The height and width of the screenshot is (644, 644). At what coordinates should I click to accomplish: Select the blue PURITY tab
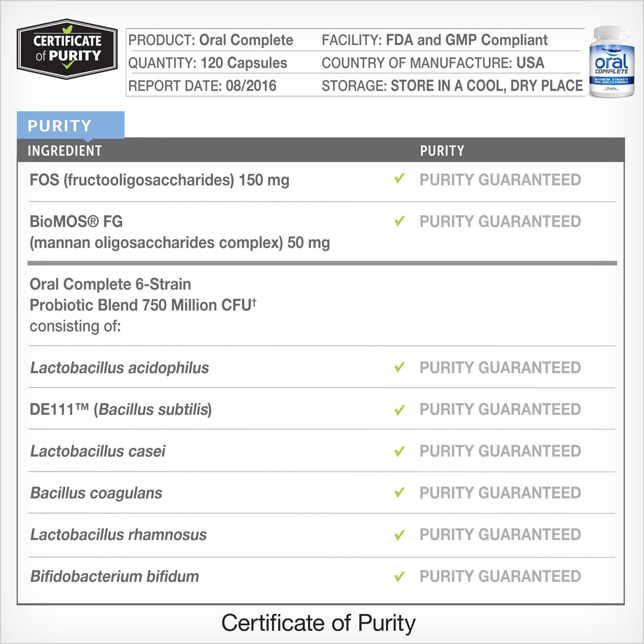70,125
